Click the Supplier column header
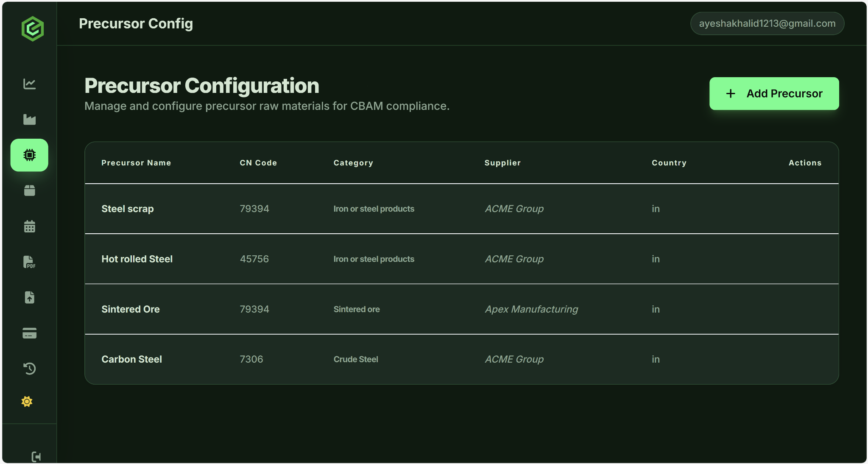The height and width of the screenshot is (464, 868). (x=502, y=162)
